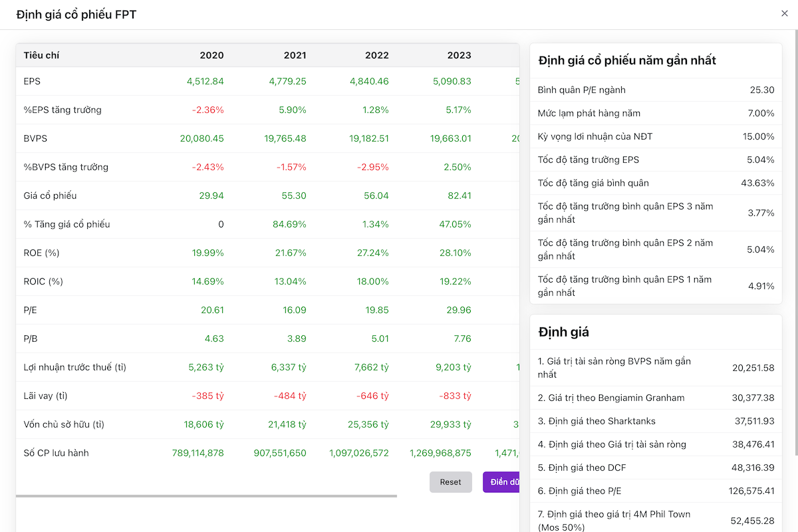This screenshot has height=532, width=798.
Task: Click the Định giá cổ phiếu năm gần nhất heading
Action: (x=627, y=61)
